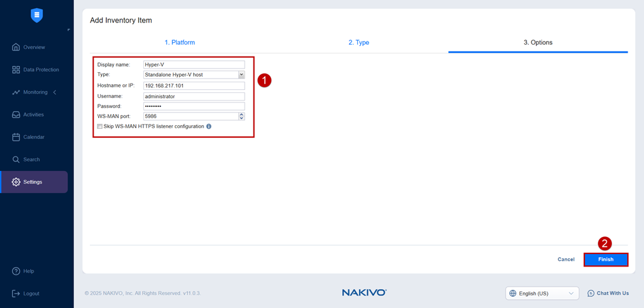Increase the WS-MAN port stepper
This screenshot has height=308, width=644.
tap(241, 114)
